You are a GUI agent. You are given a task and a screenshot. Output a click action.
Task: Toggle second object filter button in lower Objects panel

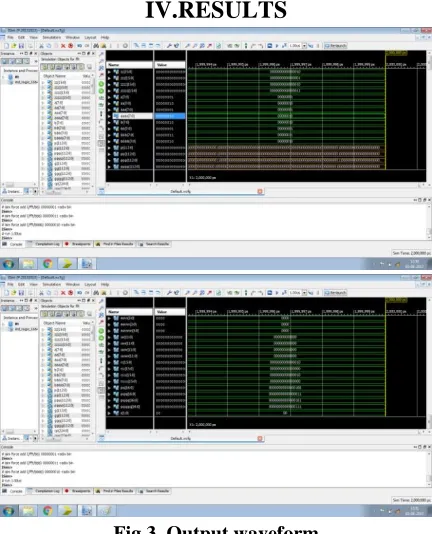click(x=52, y=314)
